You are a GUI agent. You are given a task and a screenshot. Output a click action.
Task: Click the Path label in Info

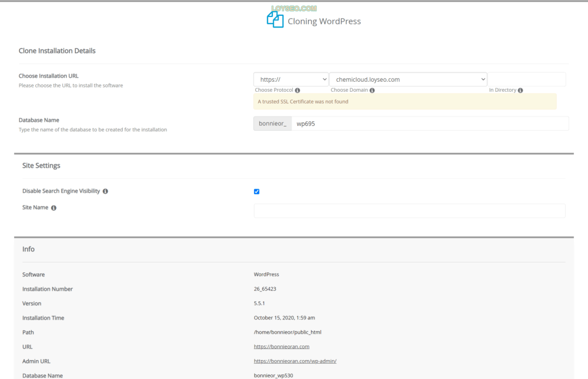[x=28, y=332]
